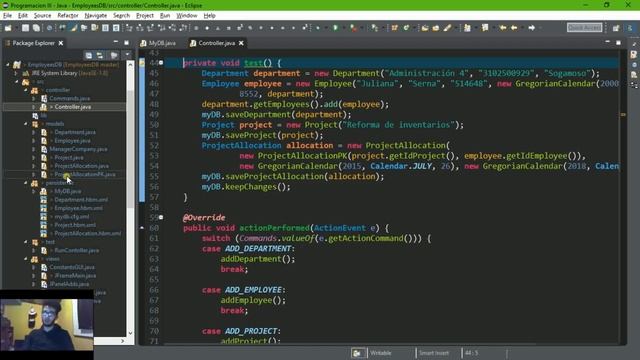Open the Window menu
The width and height of the screenshot is (640, 360).
[x=187, y=16]
